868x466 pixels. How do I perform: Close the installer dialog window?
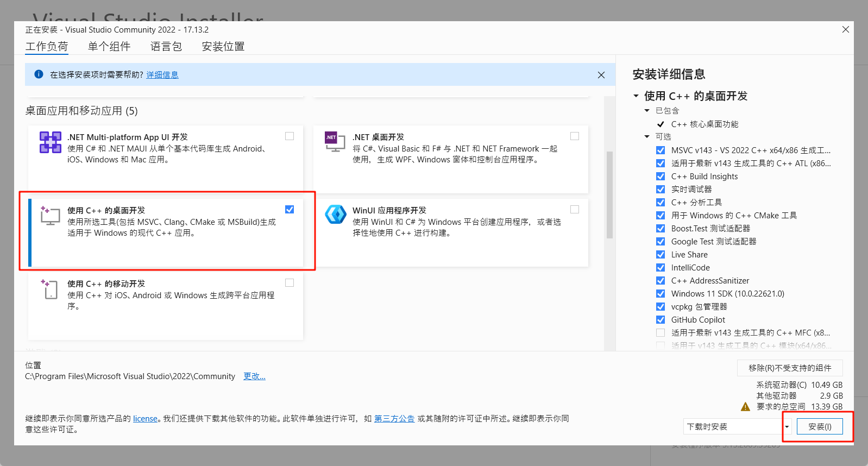[x=846, y=29]
